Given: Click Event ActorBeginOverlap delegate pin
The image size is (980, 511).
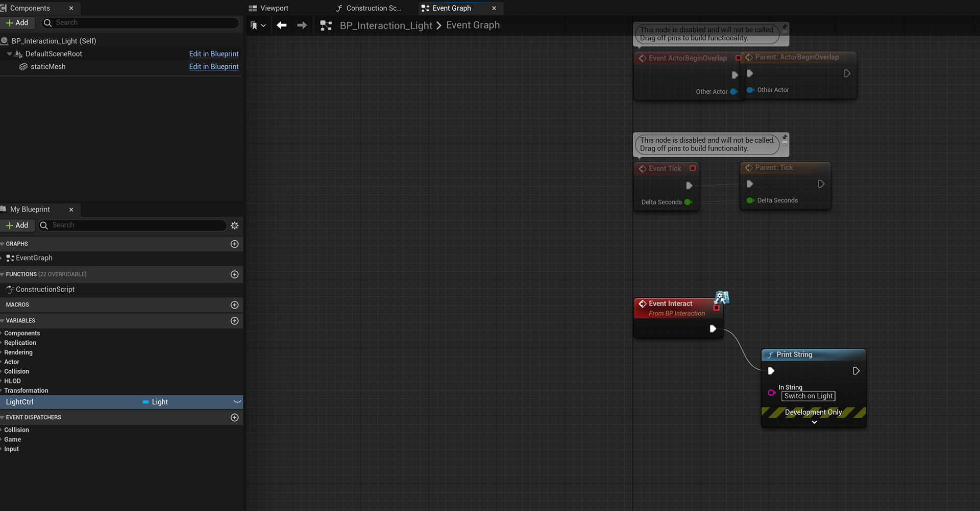Looking at the screenshot, I should click(x=738, y=58).
